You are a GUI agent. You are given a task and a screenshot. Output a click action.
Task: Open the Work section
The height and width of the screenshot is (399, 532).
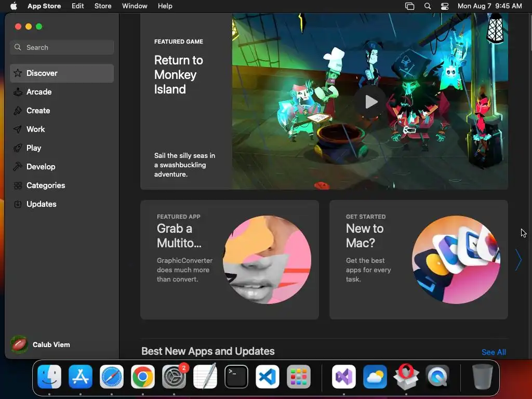coord(62,129)
